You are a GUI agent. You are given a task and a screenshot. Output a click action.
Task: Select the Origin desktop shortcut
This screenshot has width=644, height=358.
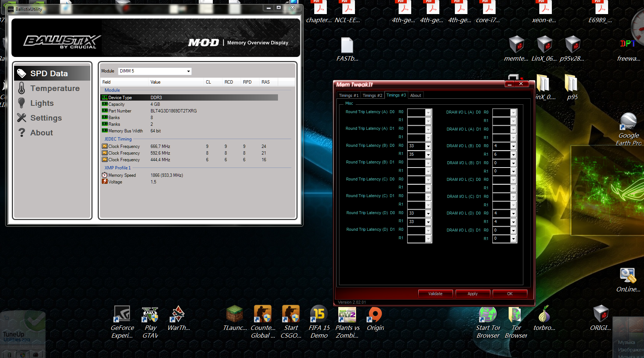(x=375, y=318)
